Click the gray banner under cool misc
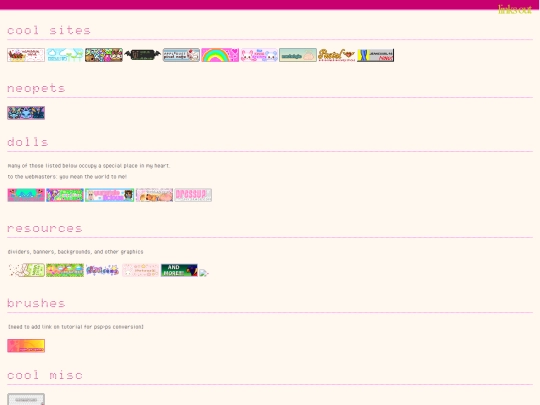The height and width of the screenshot is (405, 540). pos(26,399)
